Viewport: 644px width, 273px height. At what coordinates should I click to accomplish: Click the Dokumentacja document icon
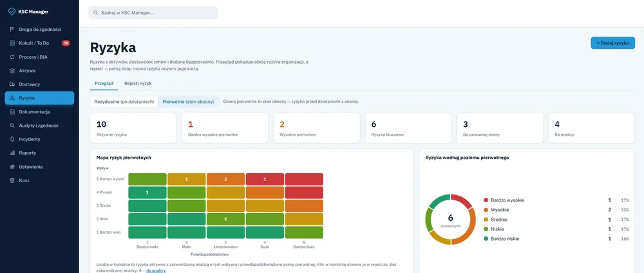(x=12, y=111)
